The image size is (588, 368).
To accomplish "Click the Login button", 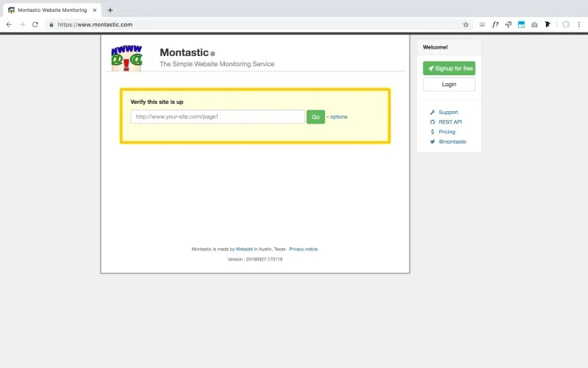I will tap(449, 84).
